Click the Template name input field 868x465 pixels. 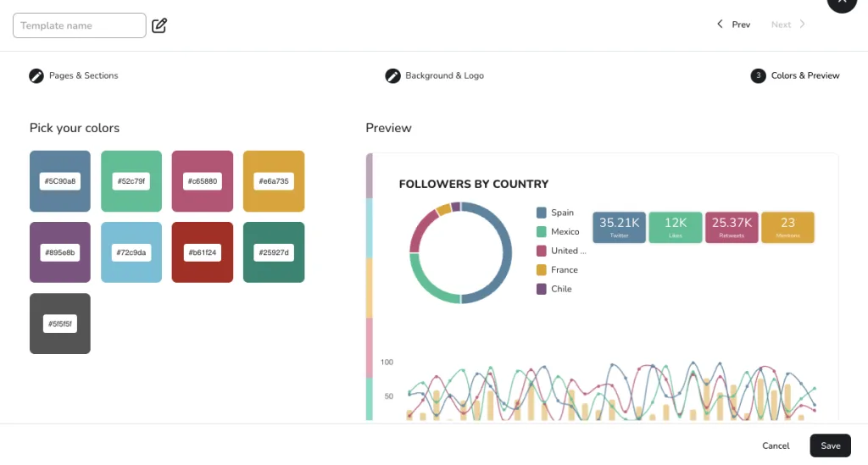80,25
